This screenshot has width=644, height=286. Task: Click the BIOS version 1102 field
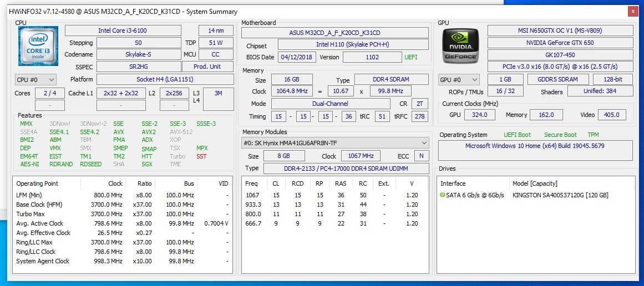tap(372, 57)
